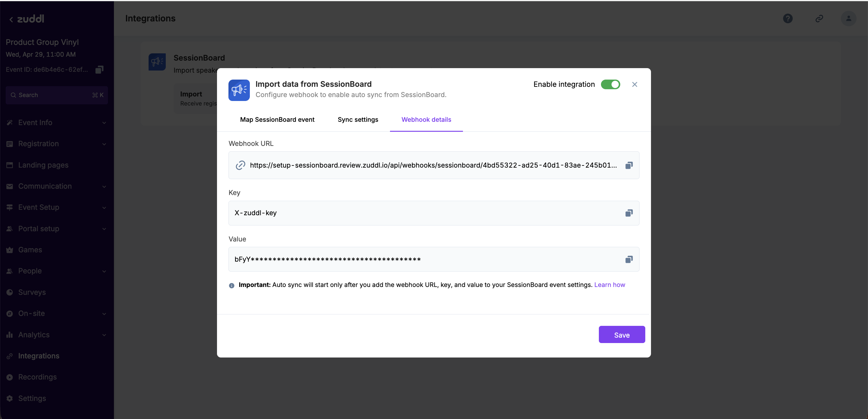Click the Communication envelope icon
The image size is (868, 419).
tap(9, 186)
